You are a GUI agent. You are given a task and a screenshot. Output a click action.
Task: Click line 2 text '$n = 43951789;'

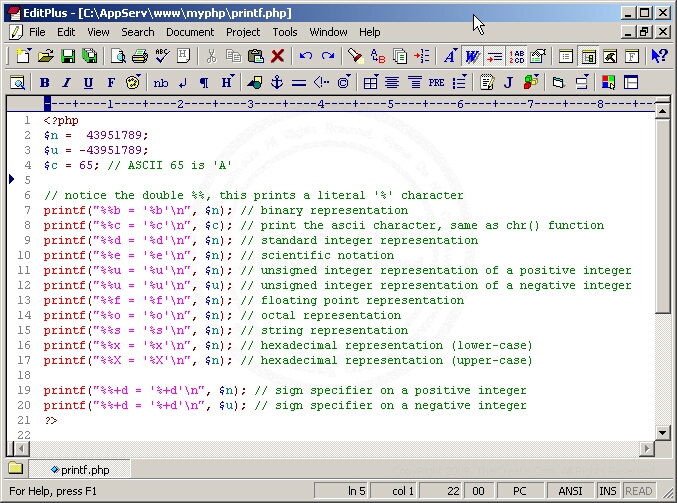tap(95, 135)
